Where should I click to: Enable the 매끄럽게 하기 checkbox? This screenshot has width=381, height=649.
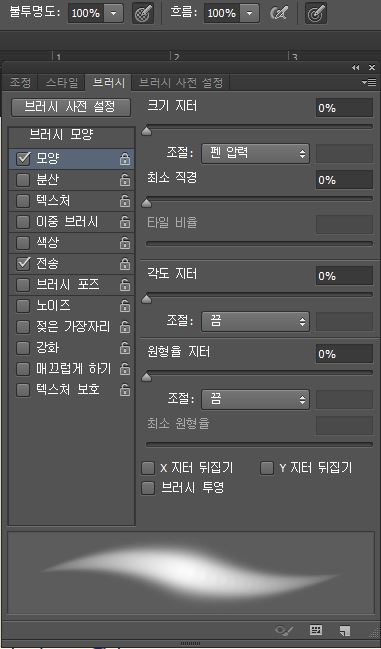(x=23, y=369)
